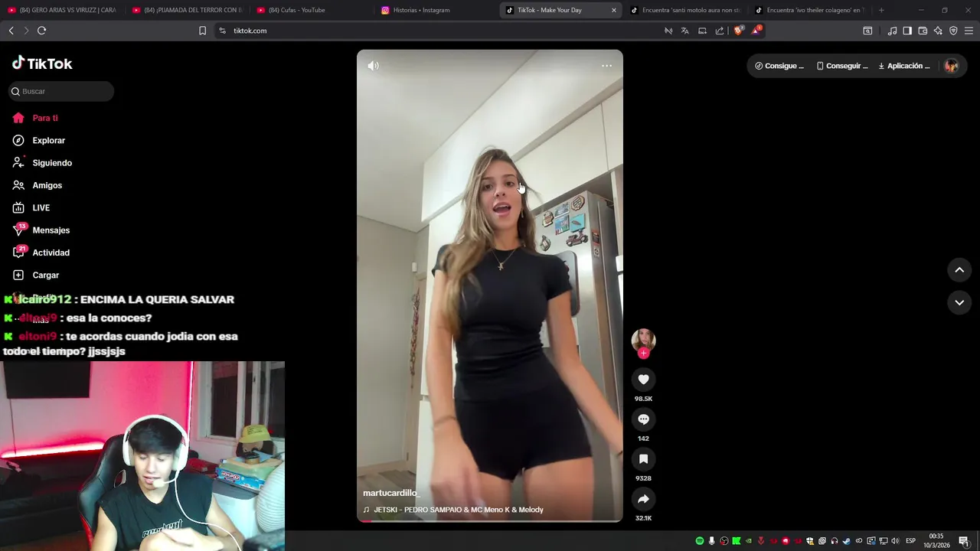Open the Steam tray icon

(x=846, y=541)
